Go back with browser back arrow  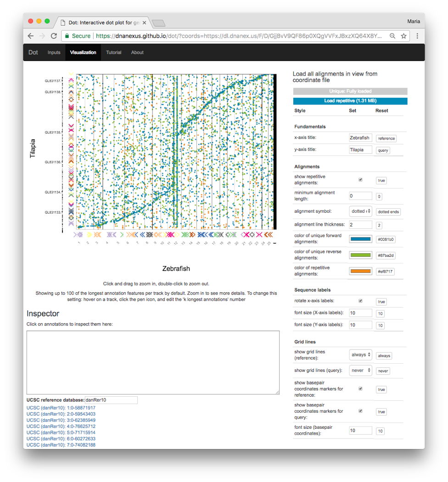tap(31, 36)
